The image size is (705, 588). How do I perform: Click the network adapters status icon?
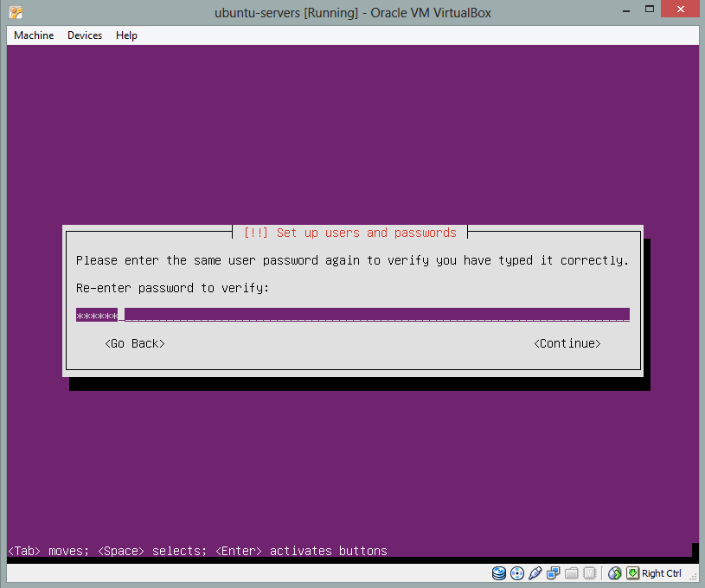pos(553,573)
